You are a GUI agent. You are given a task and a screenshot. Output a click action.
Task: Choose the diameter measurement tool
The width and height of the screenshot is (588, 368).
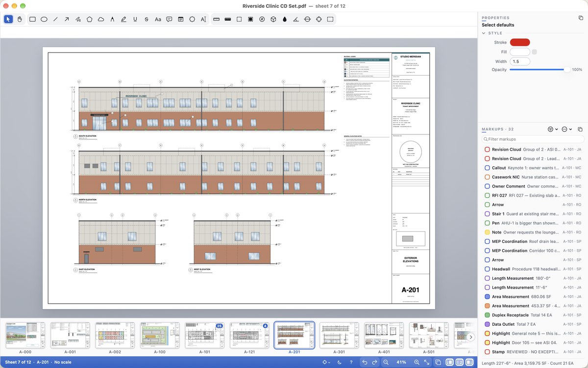(307, 19)
